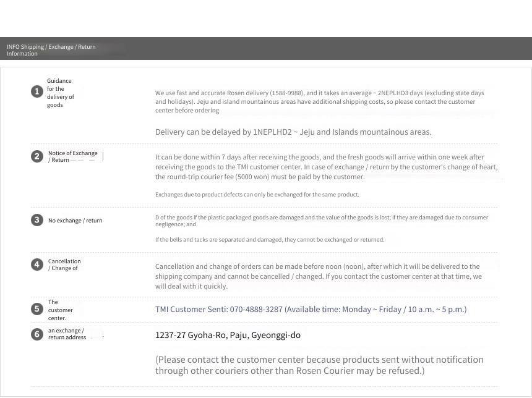Click the number 6 circle icon
This screenshot has height=398, width=532.
(x=37, y=334)
